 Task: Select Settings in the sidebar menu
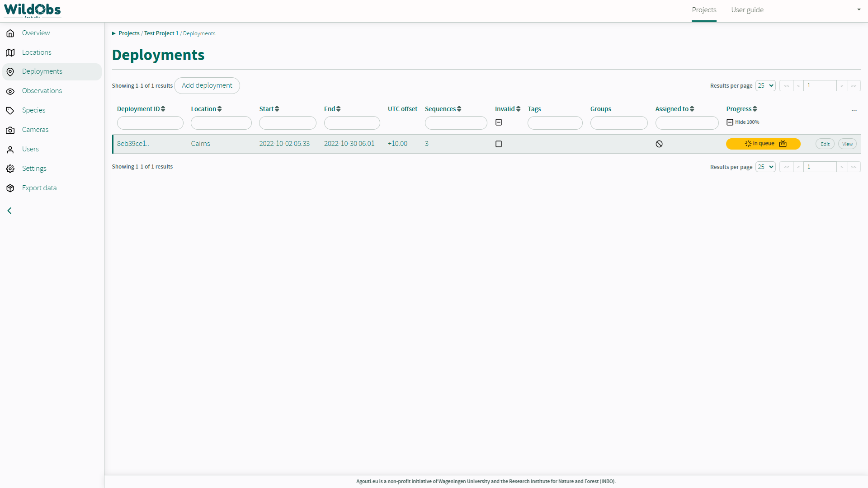(x=34, y=169)
